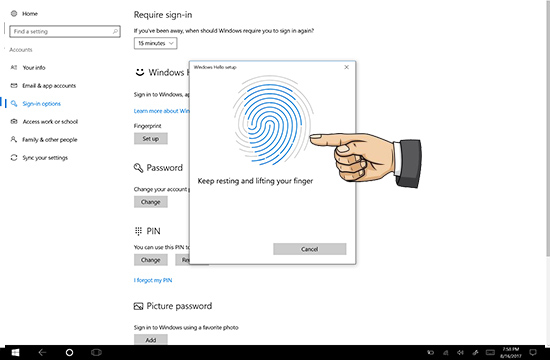
Task: Click the Require sign-in heading
Action: coord(163,15)
